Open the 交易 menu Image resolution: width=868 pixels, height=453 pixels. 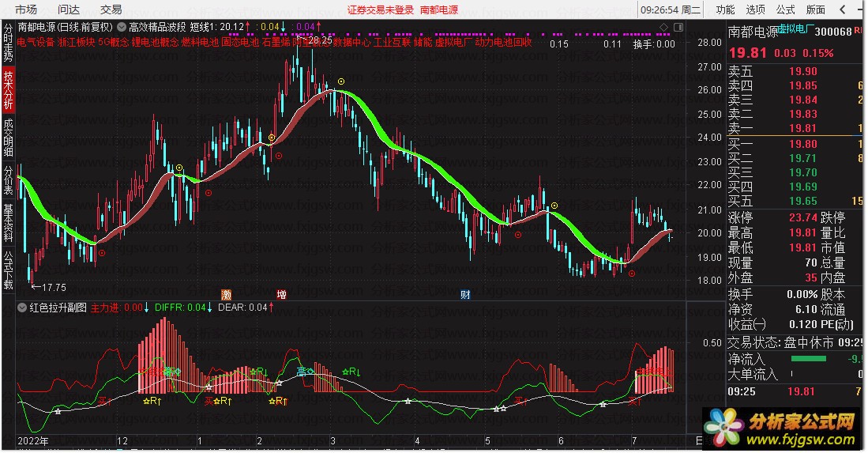(111, 9)
